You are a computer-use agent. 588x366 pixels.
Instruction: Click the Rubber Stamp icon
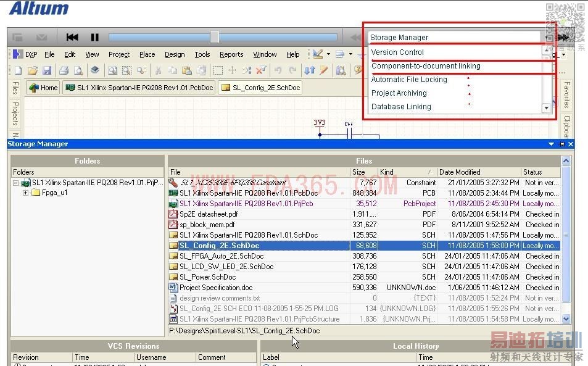click(201, 70)
